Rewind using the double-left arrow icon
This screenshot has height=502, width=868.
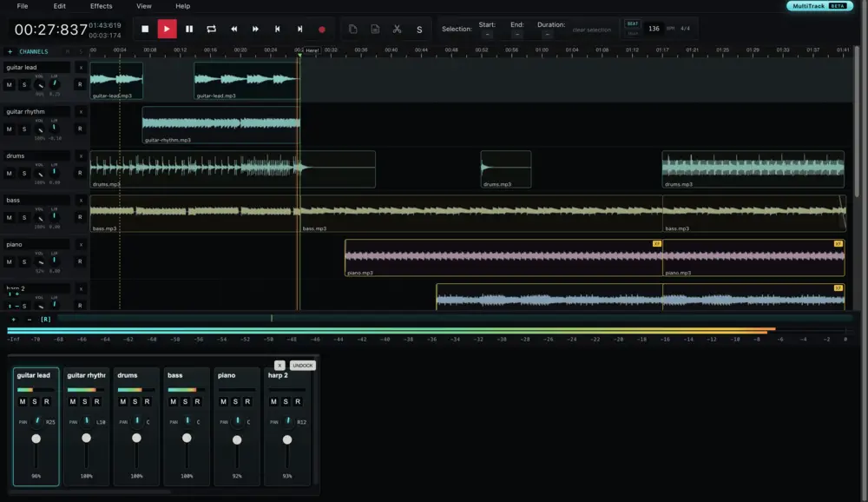click(x=233, y=29)
